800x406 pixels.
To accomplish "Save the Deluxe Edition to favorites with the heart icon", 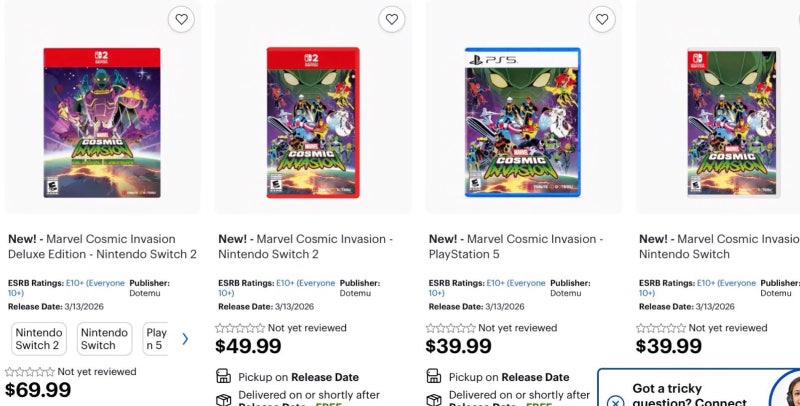I will [180, 19].
